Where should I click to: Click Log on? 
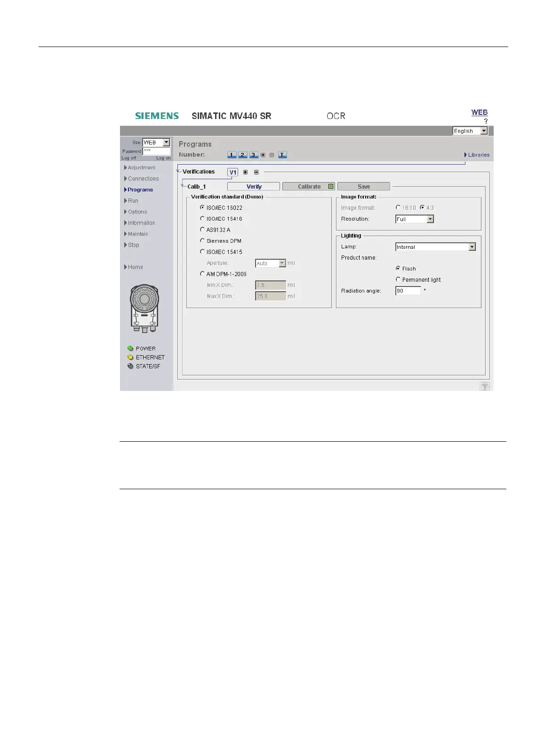[x=163, y=158]
